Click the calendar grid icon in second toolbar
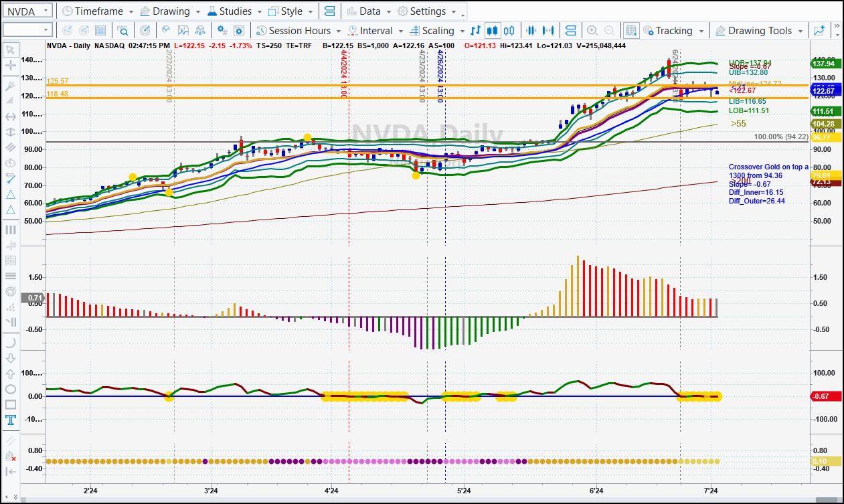Screen dimensions: 844x504 tap(100, 30)
